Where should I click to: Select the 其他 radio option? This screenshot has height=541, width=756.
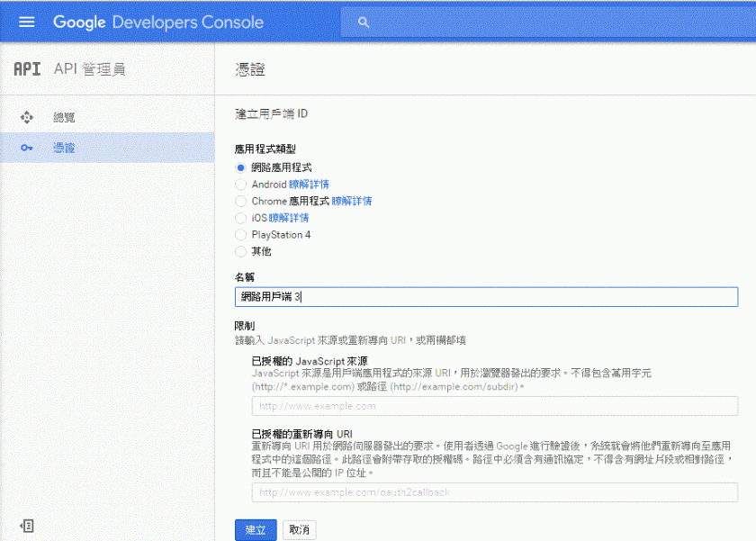click(240, 251)
